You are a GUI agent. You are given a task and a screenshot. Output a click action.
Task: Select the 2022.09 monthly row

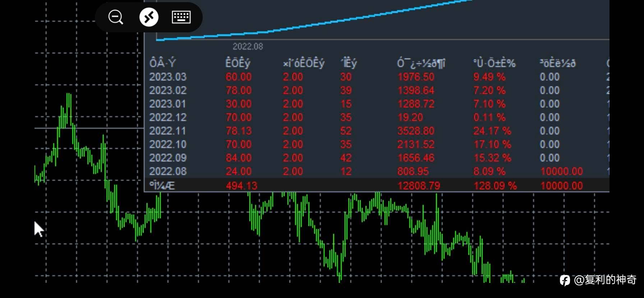(377, 158)
